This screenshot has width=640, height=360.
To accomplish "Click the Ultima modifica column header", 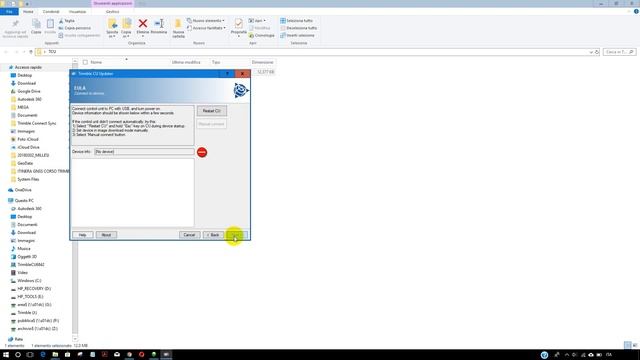I will click(186, 62).
